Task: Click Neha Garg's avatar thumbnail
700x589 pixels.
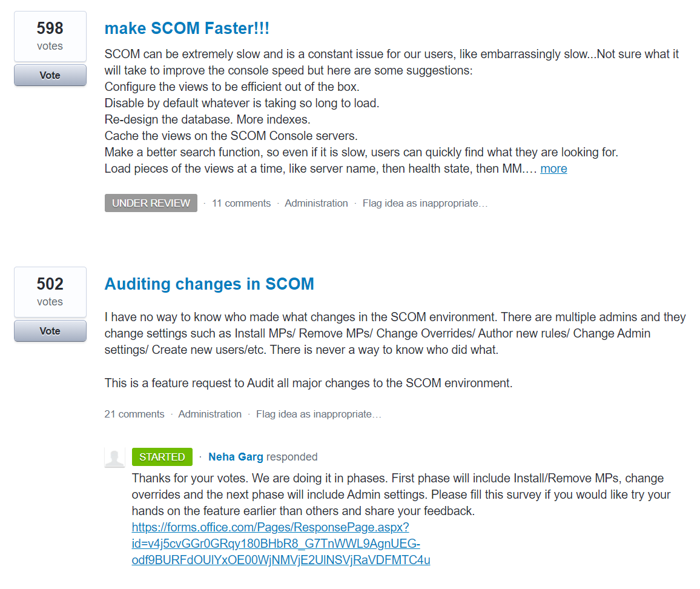Action: click(x=115, y=457)
